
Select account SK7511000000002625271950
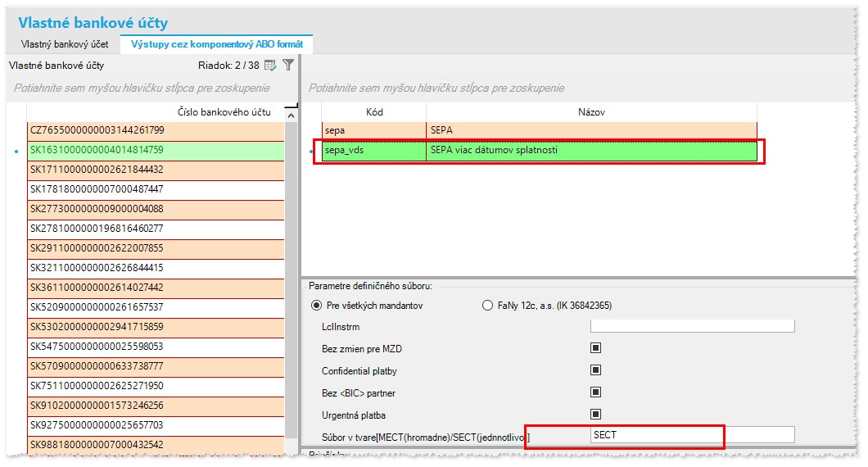coord(156,386)
